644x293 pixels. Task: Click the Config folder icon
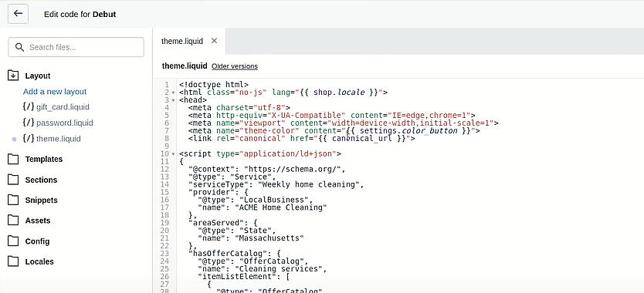click(13, 241)
